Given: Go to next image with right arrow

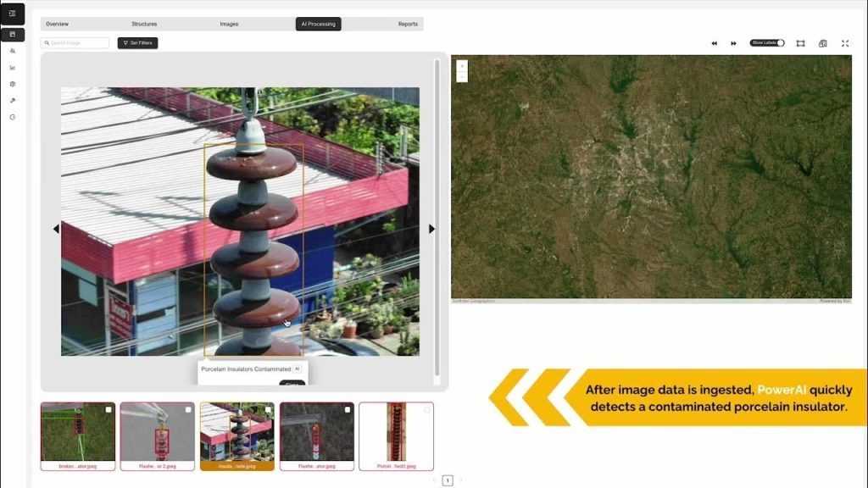Looking at the screenshot, I should [431, 229].
